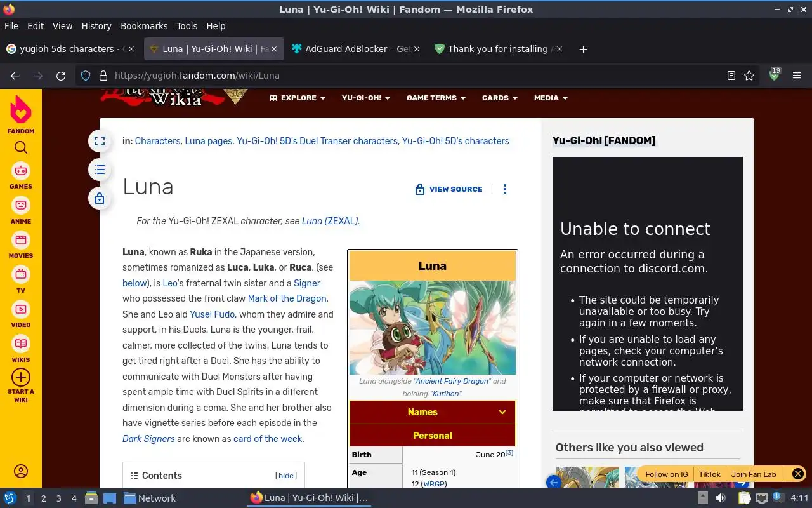This screenshot has width=812, height=508.
Task: Go back to the previous page
Action: pos(15,76)
